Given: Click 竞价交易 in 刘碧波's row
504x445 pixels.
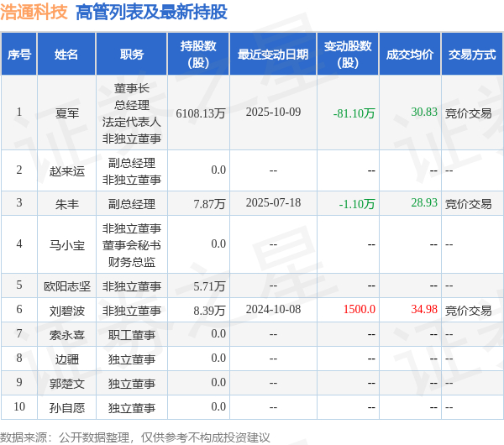Looking at the screenshot, I should [469, 311].
